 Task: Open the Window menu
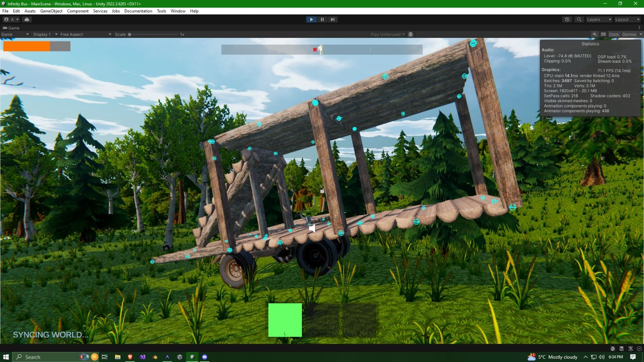pos(178,11)
